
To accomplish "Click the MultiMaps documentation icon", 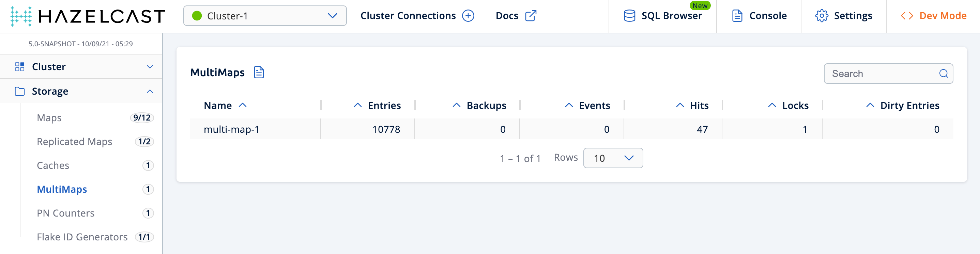I will click(x=259, y=72).
